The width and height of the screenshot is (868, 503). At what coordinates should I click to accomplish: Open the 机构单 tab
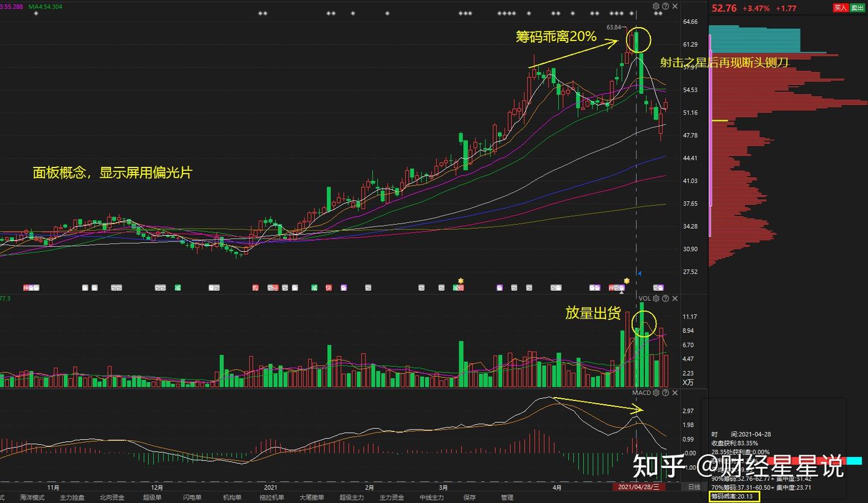tap(231, 498)
